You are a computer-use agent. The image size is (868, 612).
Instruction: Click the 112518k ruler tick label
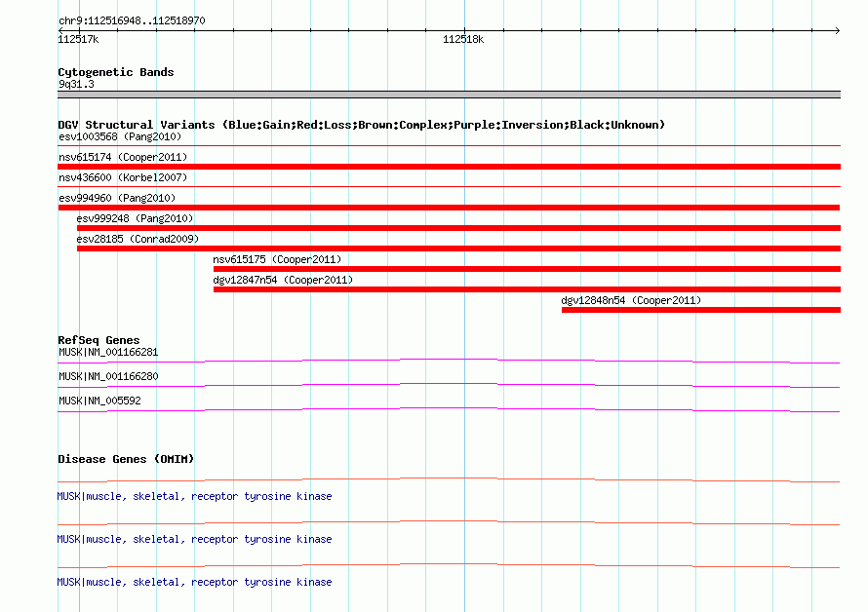point(463,39)
